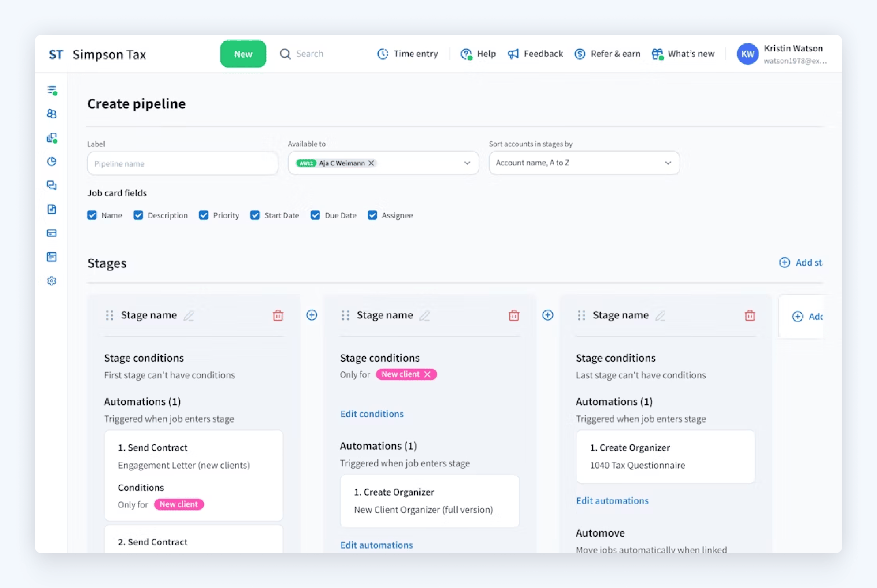Click Edit automations in second stage

(x=376, y=545)
